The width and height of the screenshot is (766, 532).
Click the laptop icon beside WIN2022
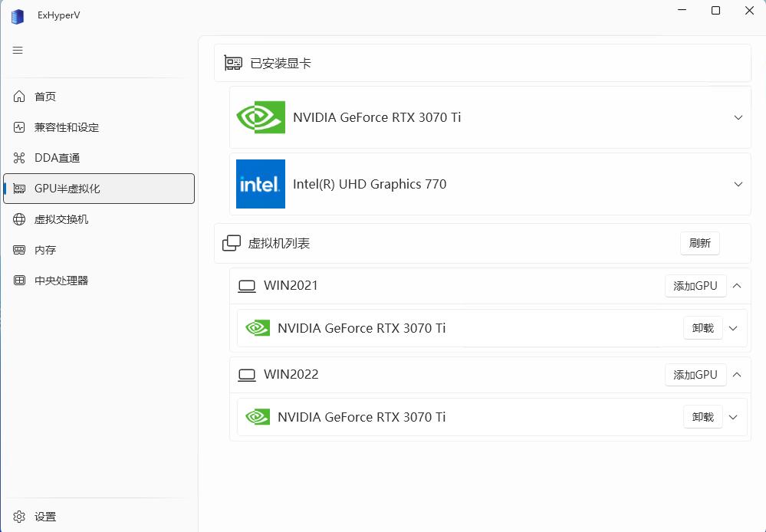tap(246, 375)
